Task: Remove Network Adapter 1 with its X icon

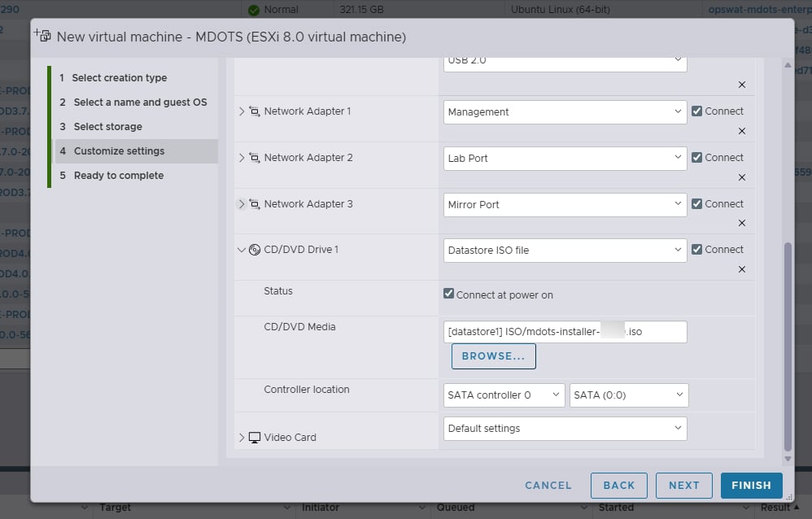Action: click(741, 131)
